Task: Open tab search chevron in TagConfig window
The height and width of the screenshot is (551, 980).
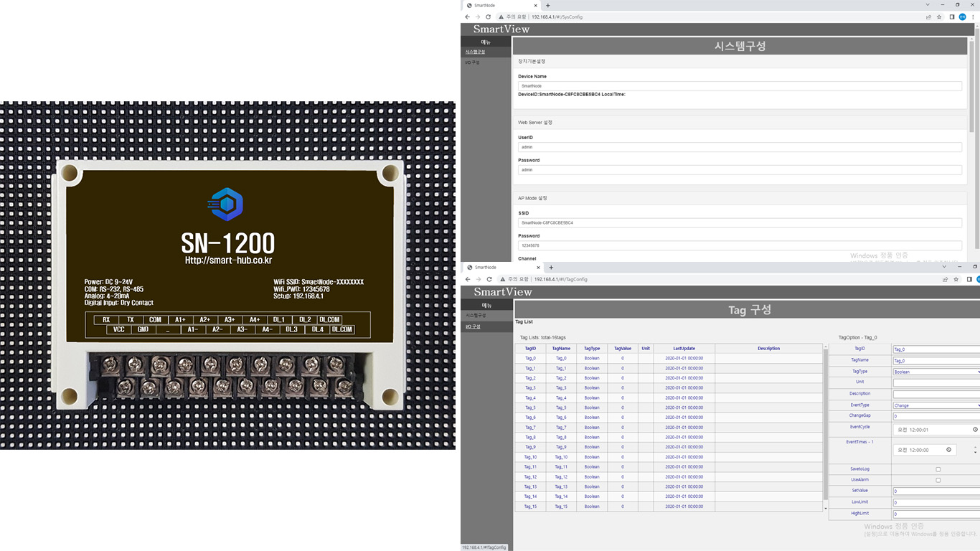Action: pos(946,266)
